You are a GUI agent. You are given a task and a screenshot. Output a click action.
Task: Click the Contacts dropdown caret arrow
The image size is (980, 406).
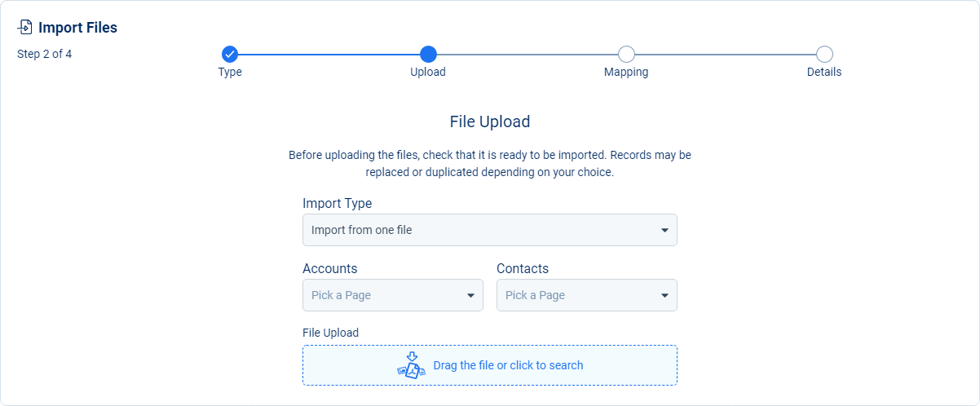[664, 296]
